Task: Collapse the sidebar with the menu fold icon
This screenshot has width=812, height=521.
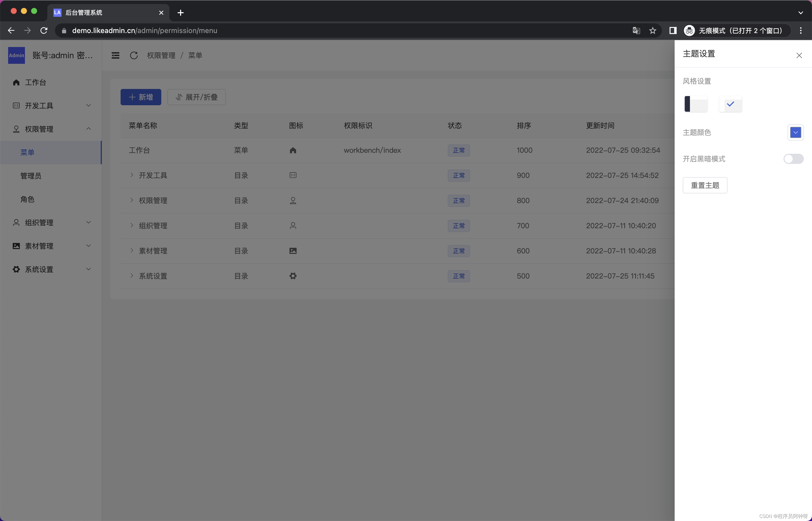Action: [x=115, y=55]
